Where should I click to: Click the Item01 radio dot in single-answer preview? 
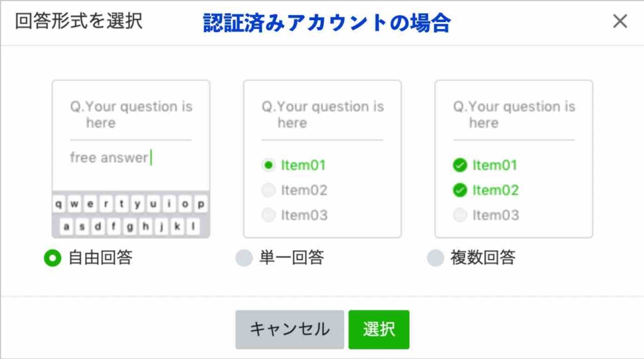pyautogui.click(x=269, y=165)
